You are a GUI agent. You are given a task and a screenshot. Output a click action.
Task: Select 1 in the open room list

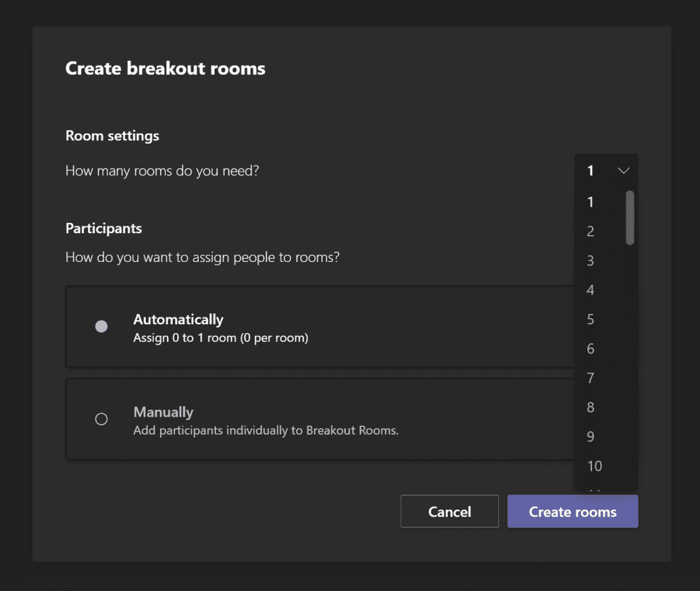591,202
